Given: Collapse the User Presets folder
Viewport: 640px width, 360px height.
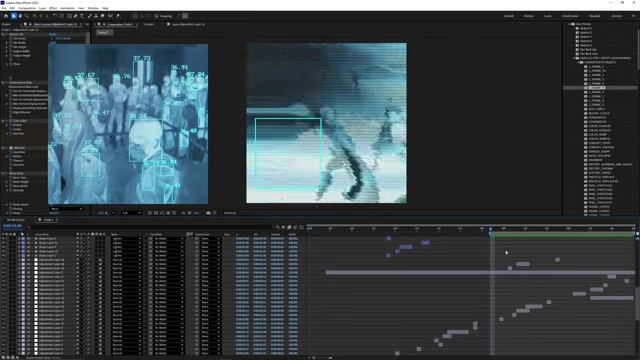Looking at the screenshot, I should [569, 24].
